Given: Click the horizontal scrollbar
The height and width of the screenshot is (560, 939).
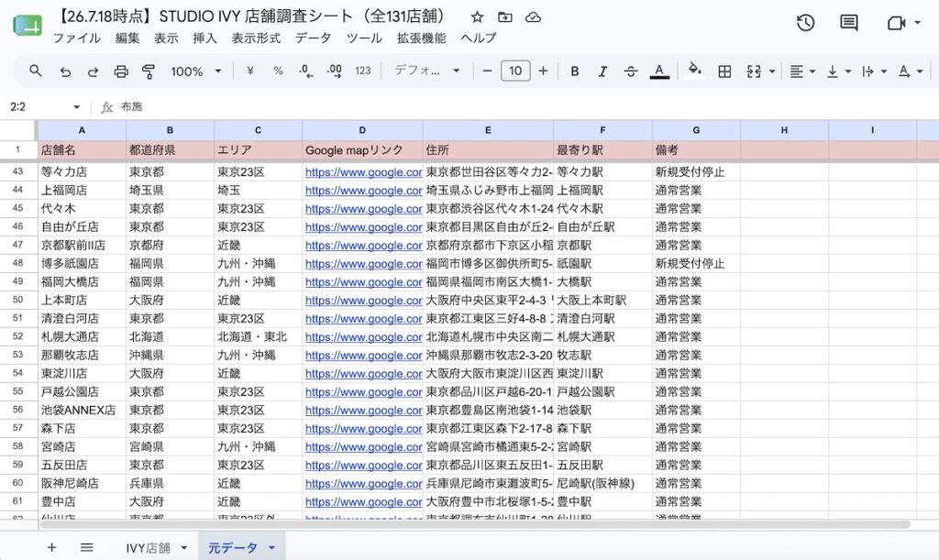Looking at the screenshot, I should [x=475, y=524].
